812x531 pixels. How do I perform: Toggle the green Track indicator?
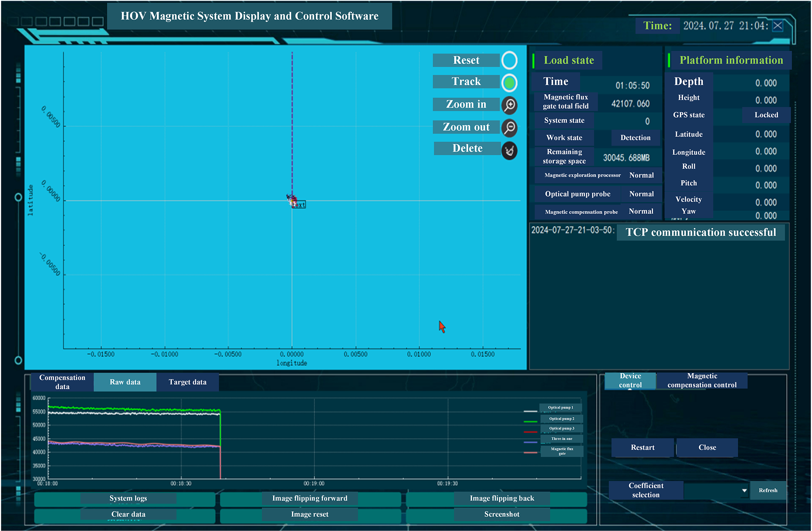509,83
